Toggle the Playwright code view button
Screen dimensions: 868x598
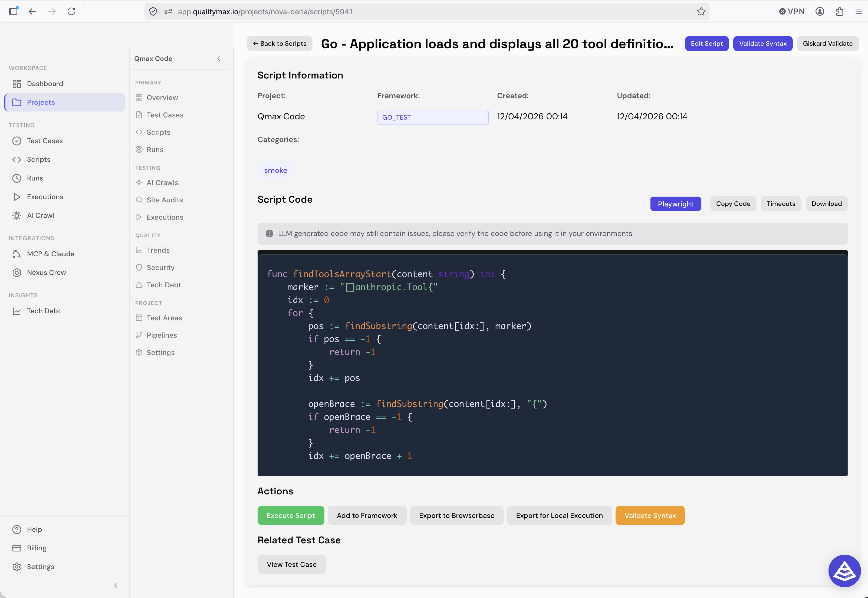675,204
